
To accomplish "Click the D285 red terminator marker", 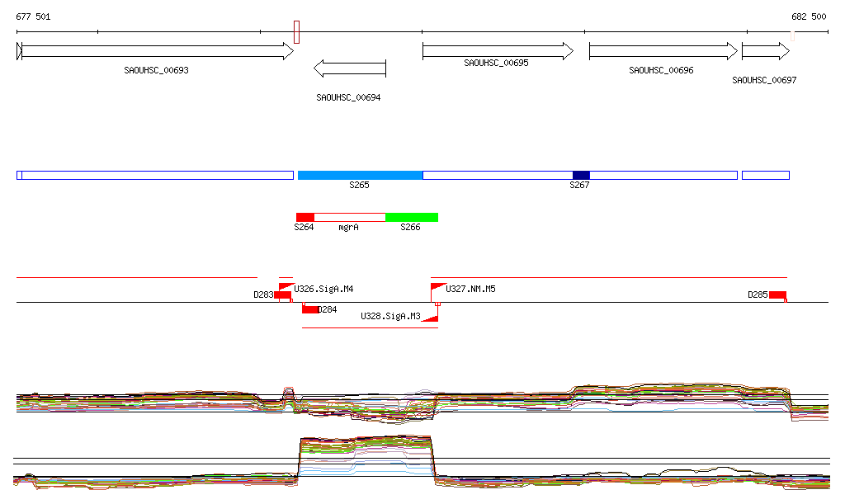I will [777, 294].
